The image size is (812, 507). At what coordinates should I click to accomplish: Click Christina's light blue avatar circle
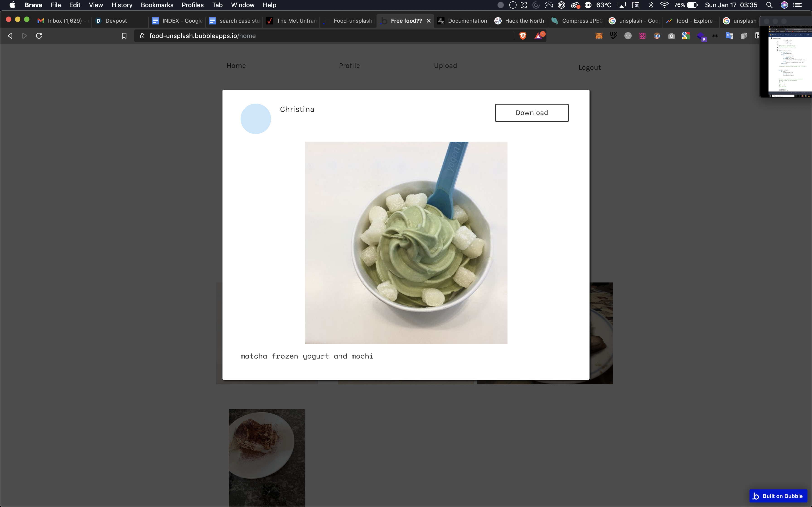256,119
